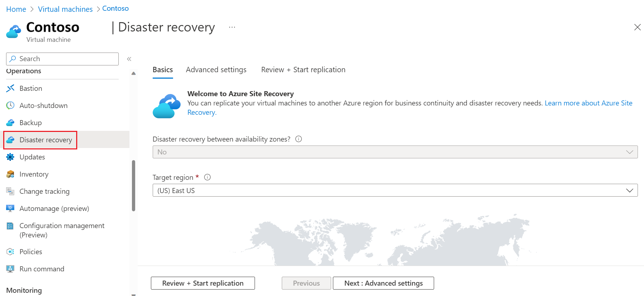Click the Configuration management icon

point(10,226)
